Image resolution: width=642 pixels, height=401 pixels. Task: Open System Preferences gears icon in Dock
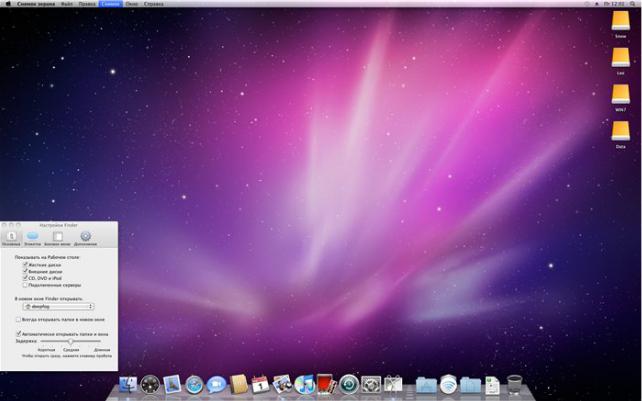(371, 385)
